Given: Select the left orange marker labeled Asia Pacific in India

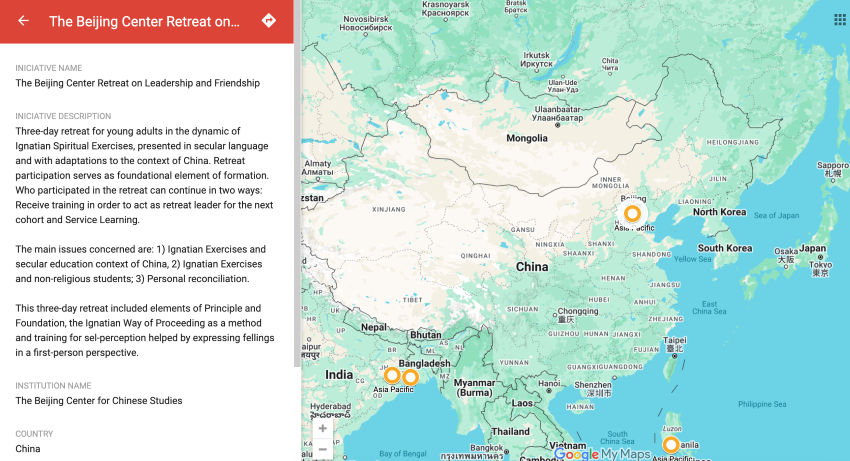Looking at the screenshot, I should pyautogui.click(x=392, y=375).
